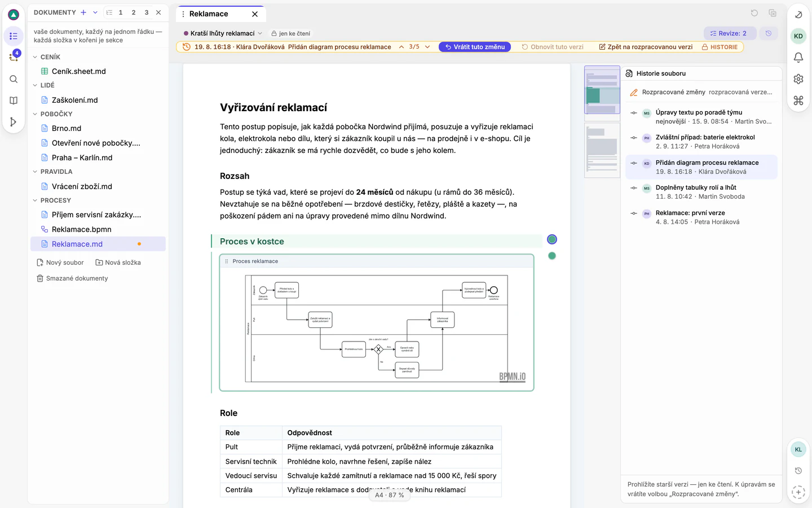
Task: Click Vrátit tuto změnu button
Action: pos(475,47)
